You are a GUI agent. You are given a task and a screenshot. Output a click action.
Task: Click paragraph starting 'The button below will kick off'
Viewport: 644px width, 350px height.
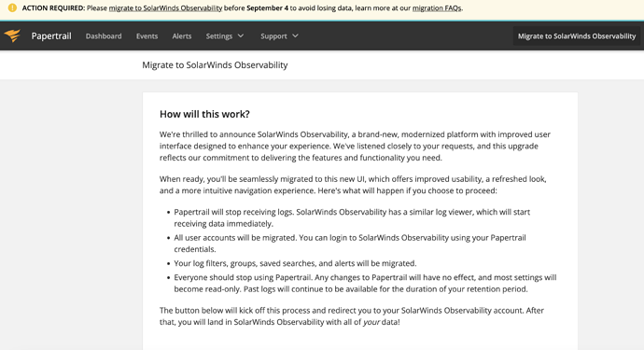[352, 315]
